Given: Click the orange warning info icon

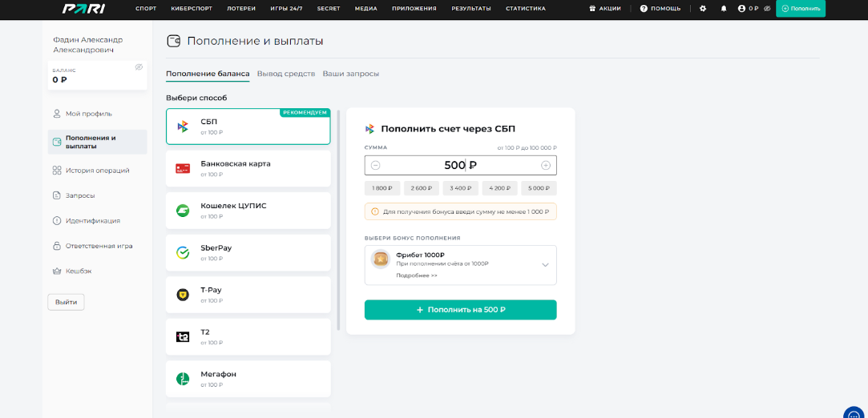Looking at the screenshot, I should click(x=375, y=211).
